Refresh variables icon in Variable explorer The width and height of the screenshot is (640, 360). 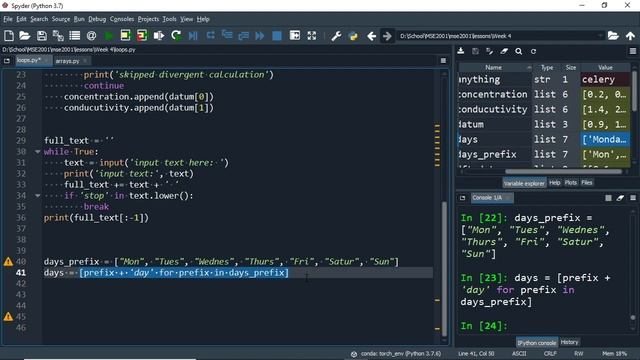tap(533, 51)
